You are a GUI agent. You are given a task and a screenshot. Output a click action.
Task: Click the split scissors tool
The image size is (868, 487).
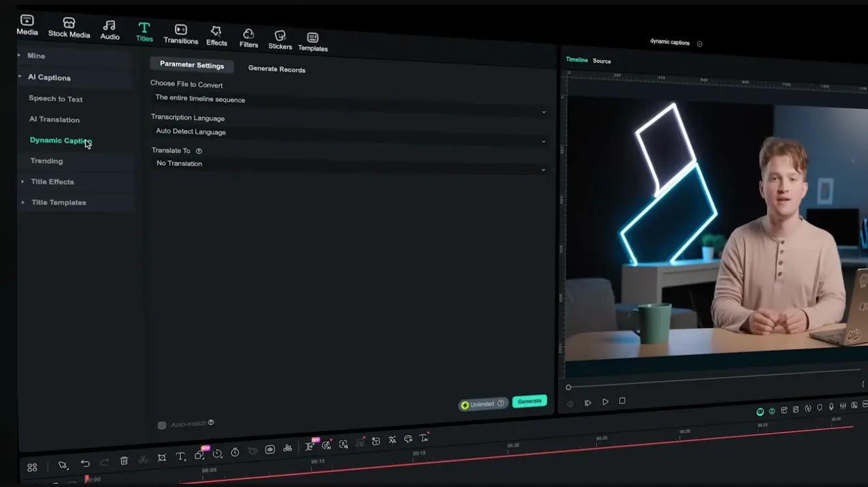coord(142,459)
